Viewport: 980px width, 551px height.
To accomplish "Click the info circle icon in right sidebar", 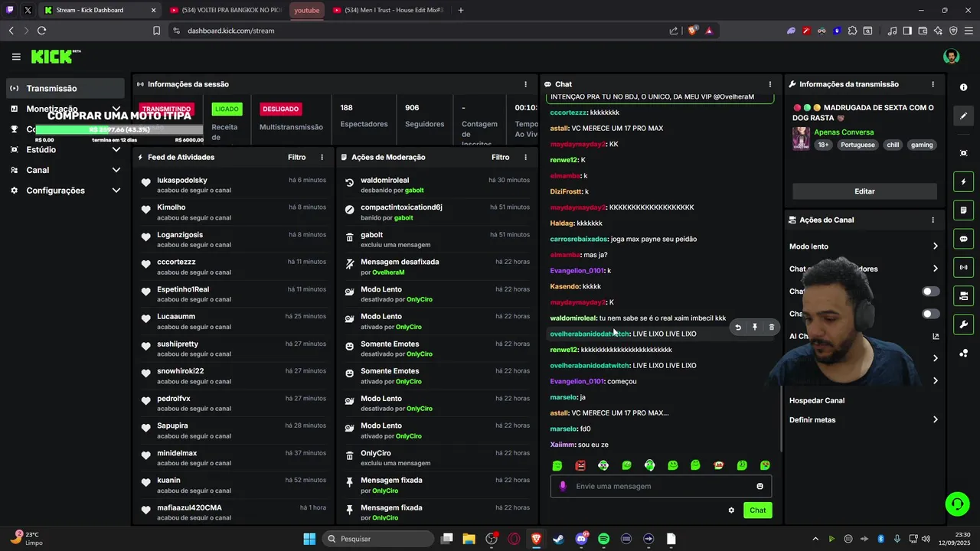I will click(x=963, y=87).
